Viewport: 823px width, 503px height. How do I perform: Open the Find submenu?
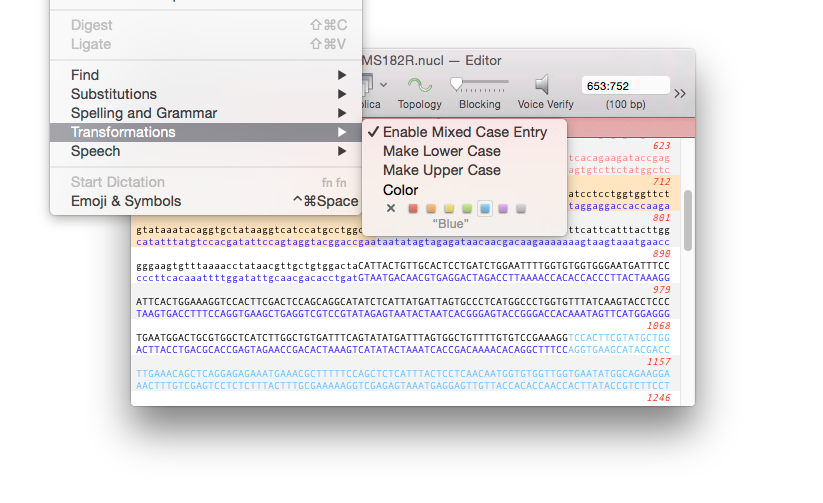[x=206, y=75]
